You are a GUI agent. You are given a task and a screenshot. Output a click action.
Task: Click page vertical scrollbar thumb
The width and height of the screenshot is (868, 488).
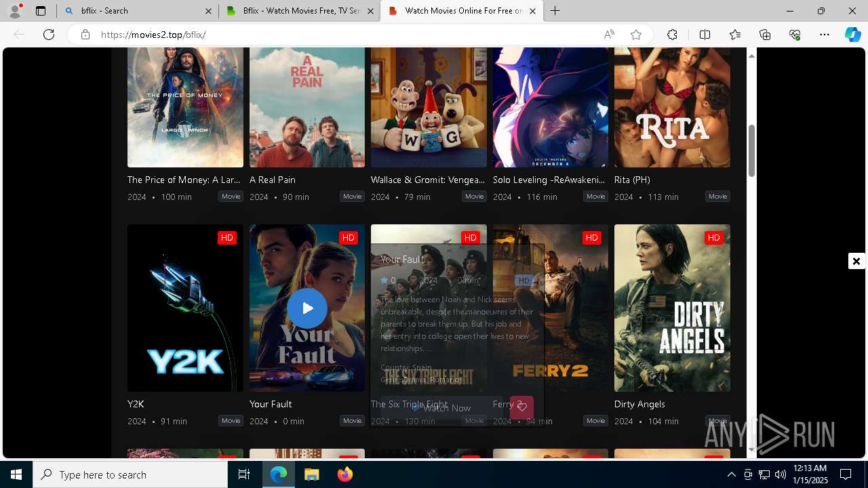(751, 150)
